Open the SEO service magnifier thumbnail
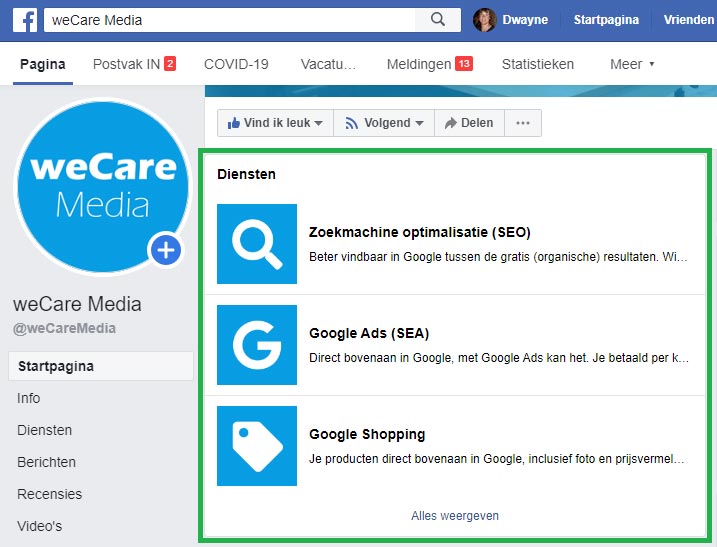 pos(257,244)
